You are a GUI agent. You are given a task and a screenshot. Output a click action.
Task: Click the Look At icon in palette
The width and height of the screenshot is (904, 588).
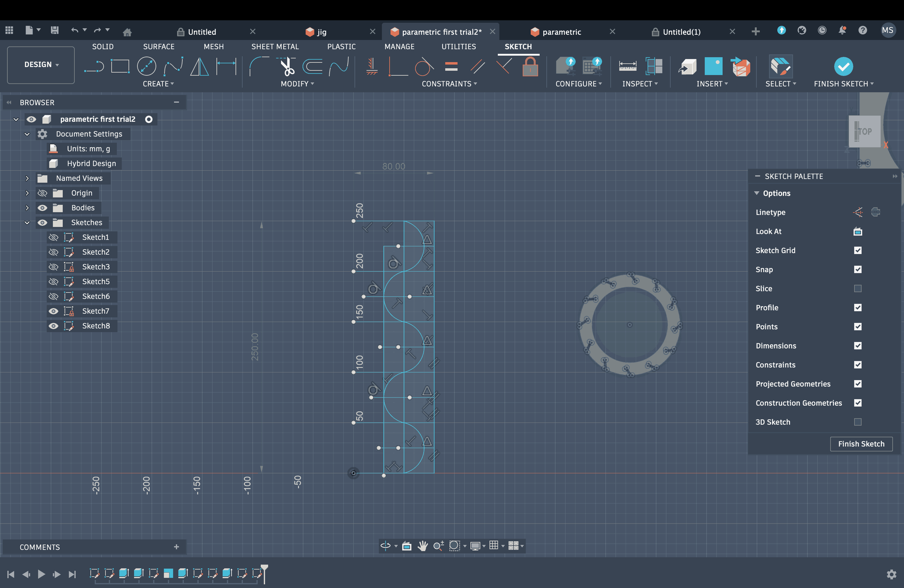pos(858,231)
